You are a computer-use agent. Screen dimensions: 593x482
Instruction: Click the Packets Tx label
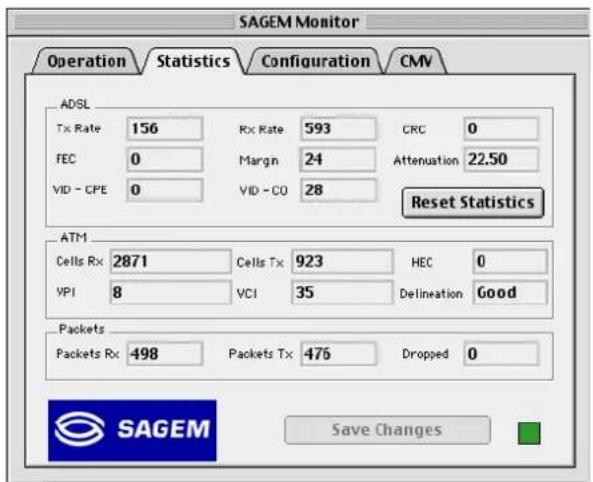(261, 354)
